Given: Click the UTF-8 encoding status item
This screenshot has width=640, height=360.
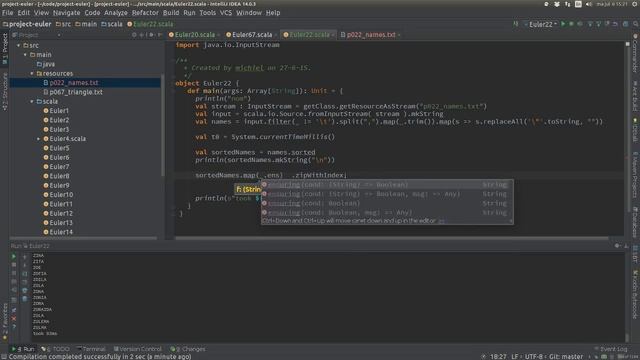Looking at the screenshot, I should coord(533,356).
